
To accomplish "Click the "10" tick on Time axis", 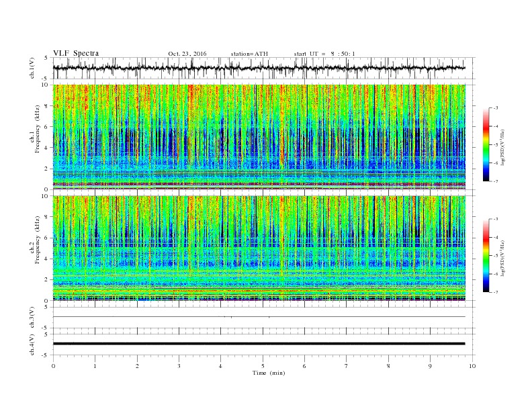I will click(472, 366).
